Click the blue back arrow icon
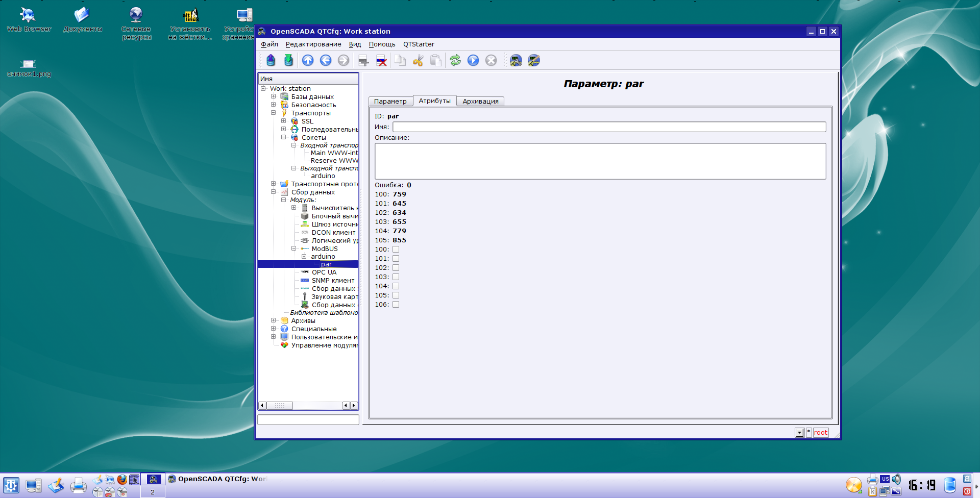The width and height of the screenshot is (980, 498). pos(326,61)
